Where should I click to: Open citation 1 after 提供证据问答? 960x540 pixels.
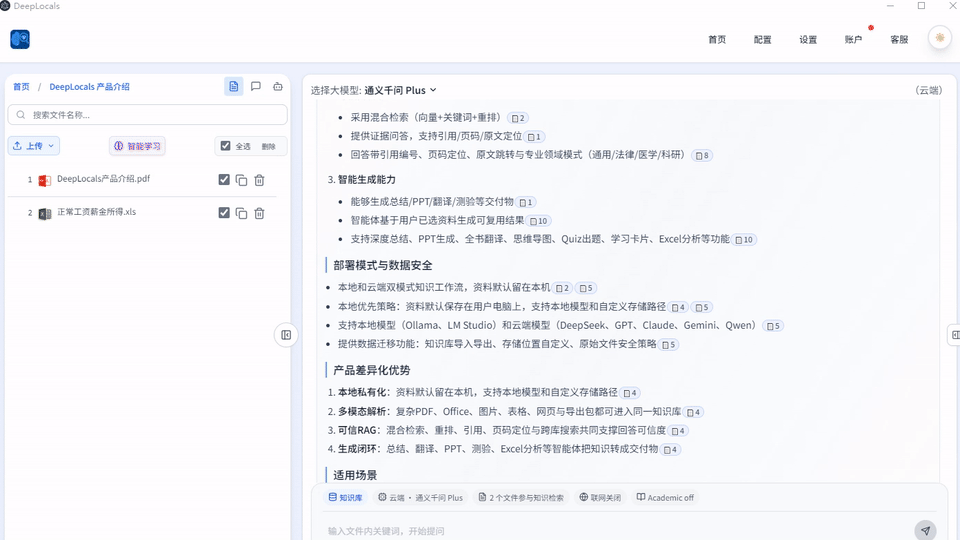tap(534, 137)
